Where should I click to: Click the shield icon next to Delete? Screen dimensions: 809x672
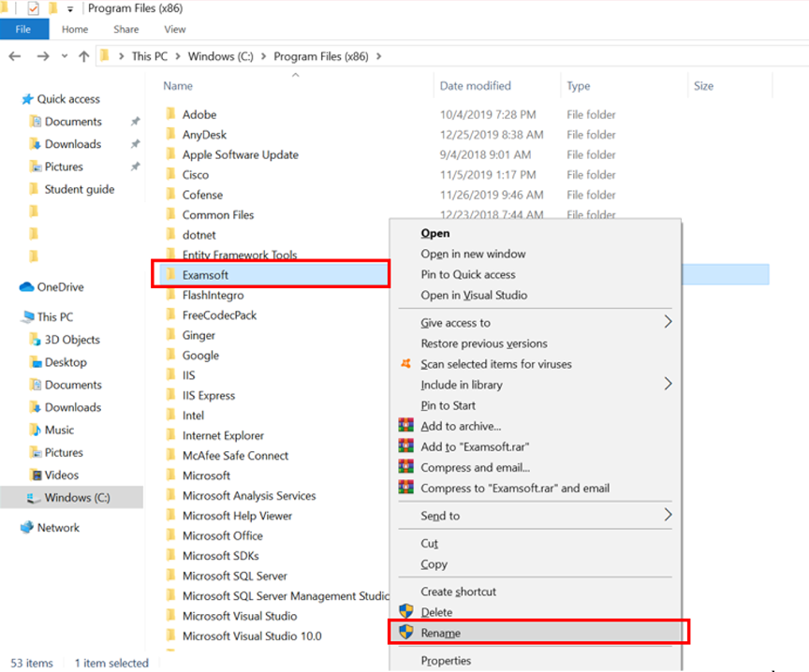[406, 611]
